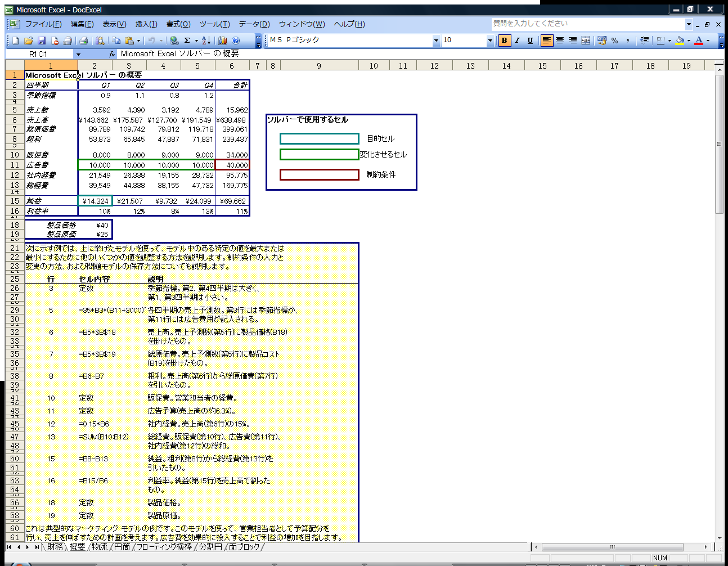Open the データ(D) menu
Screen dimensions: 728x566
(254, 24)
